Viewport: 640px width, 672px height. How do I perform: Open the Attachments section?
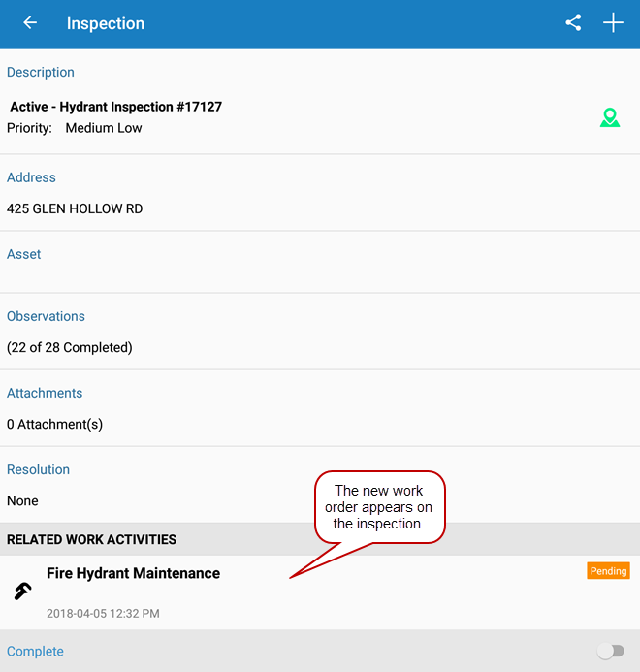(x=45, y=393)
